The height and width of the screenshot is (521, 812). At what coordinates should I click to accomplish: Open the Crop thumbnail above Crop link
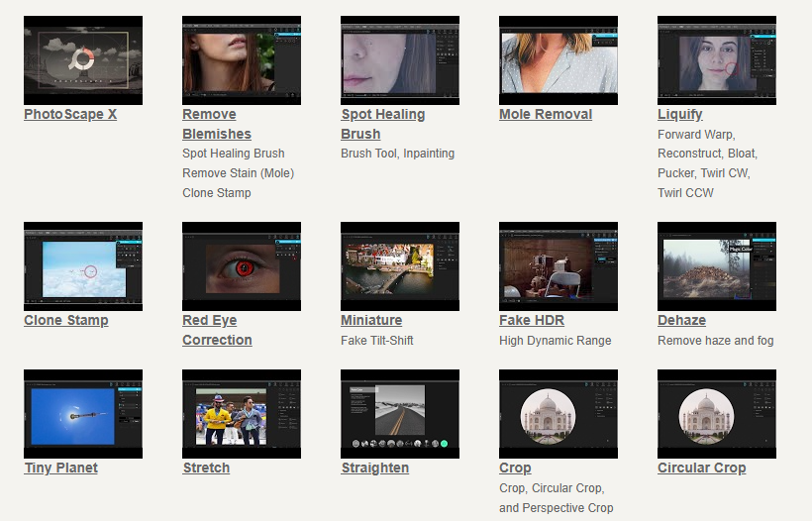558,414
